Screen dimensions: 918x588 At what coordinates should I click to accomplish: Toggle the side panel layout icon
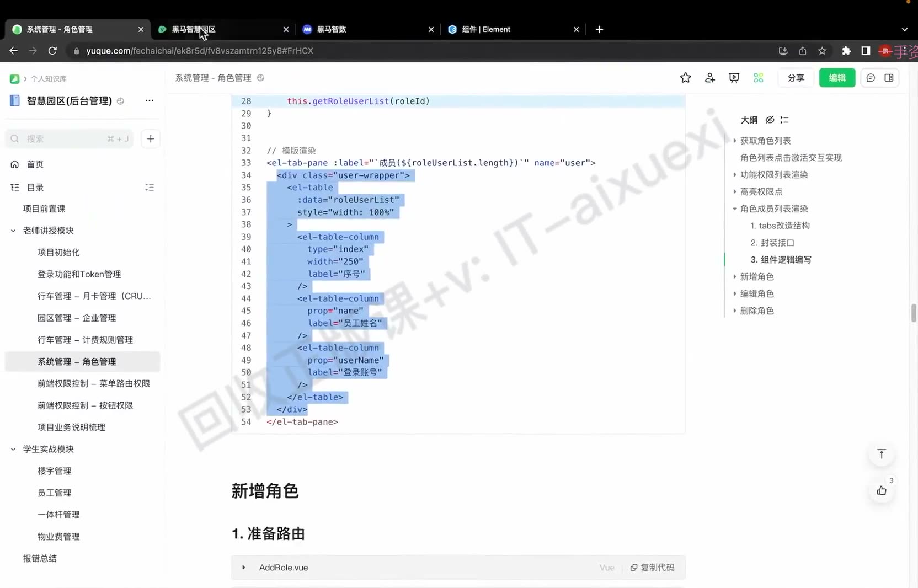[x=889, y=78]
